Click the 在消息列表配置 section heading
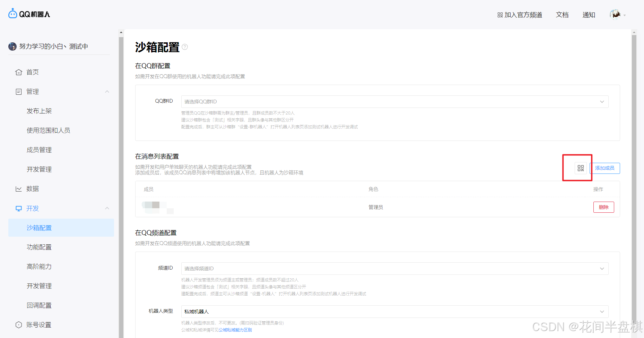This screenshot has width=644, height=338. pos(157,157)
